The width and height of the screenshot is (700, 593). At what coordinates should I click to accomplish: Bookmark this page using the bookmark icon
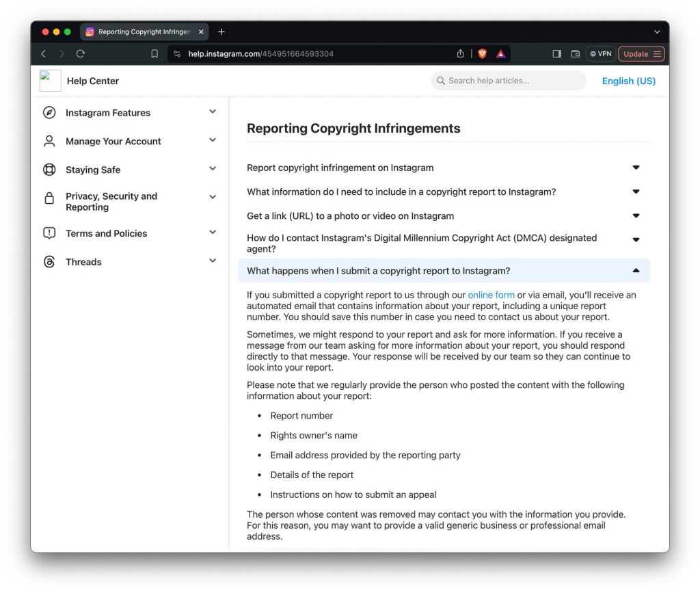tap(154, 54)
